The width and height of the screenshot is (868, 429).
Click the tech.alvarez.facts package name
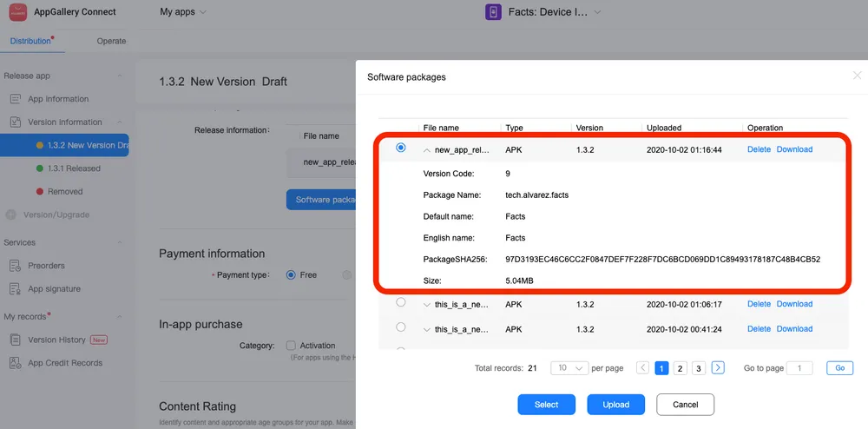tap(537, 195)
